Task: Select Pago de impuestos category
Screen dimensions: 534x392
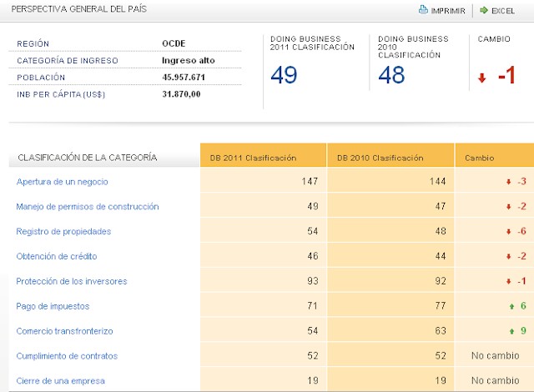Action: pyautogui.click(x=53, y=307)
